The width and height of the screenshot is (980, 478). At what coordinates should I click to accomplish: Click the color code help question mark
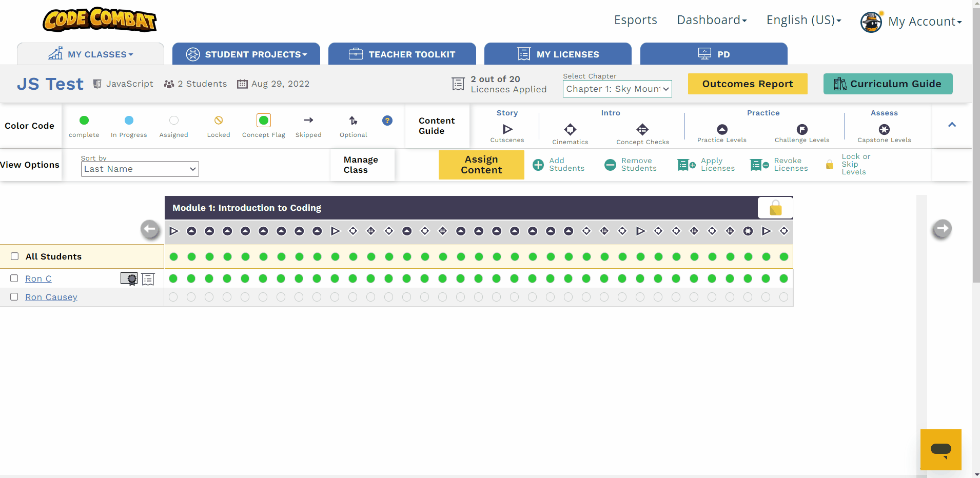[x=387, y=121]
